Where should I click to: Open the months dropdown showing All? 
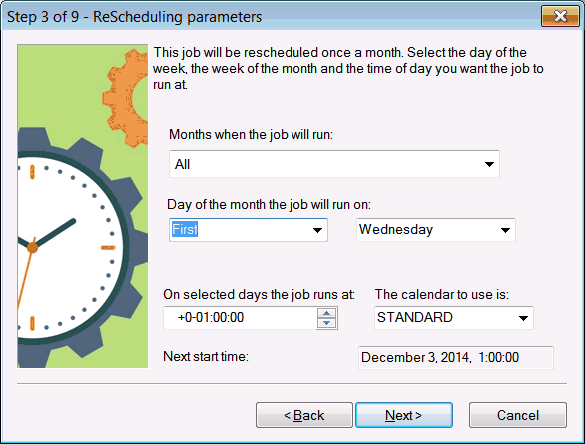(334, 164)
